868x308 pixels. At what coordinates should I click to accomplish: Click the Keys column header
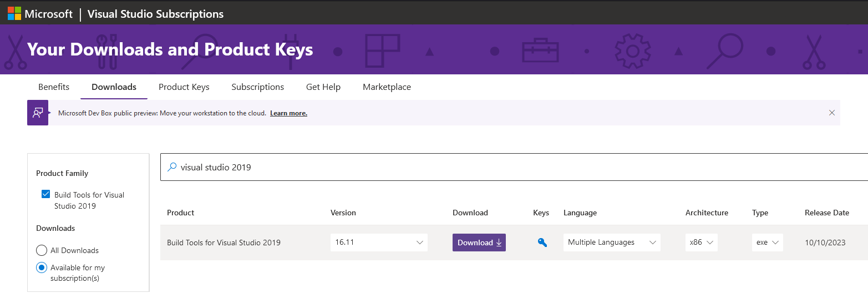541,213
